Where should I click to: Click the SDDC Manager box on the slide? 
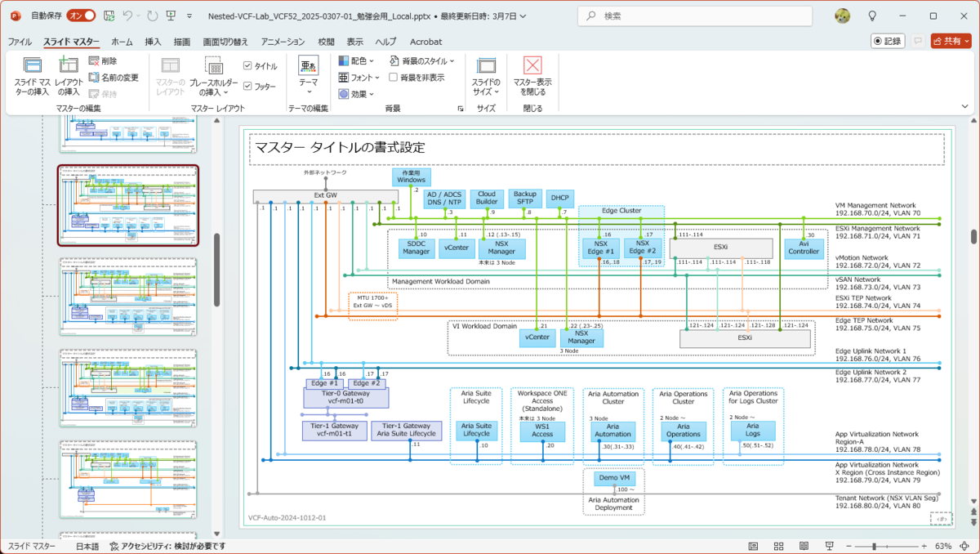(x=416, y=248)
